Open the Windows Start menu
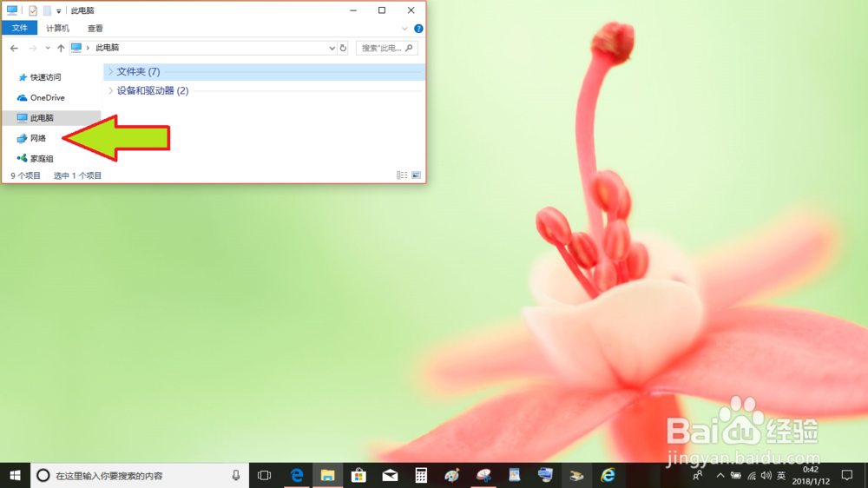 point(15,475)
